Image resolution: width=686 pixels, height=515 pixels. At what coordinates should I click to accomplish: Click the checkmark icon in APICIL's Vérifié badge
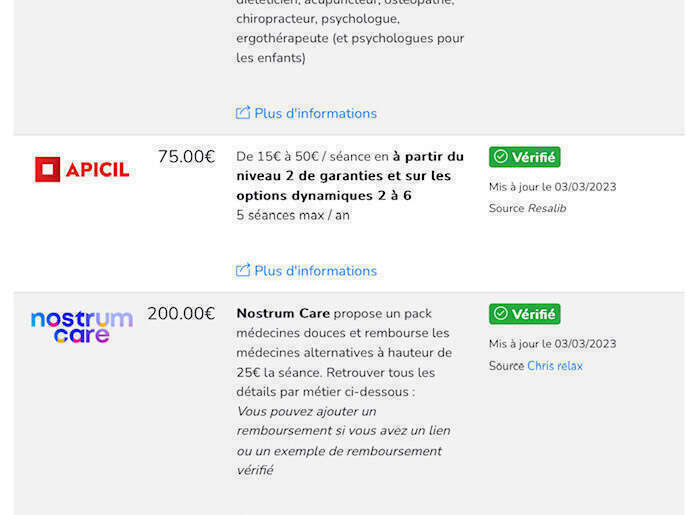(500, 157)
